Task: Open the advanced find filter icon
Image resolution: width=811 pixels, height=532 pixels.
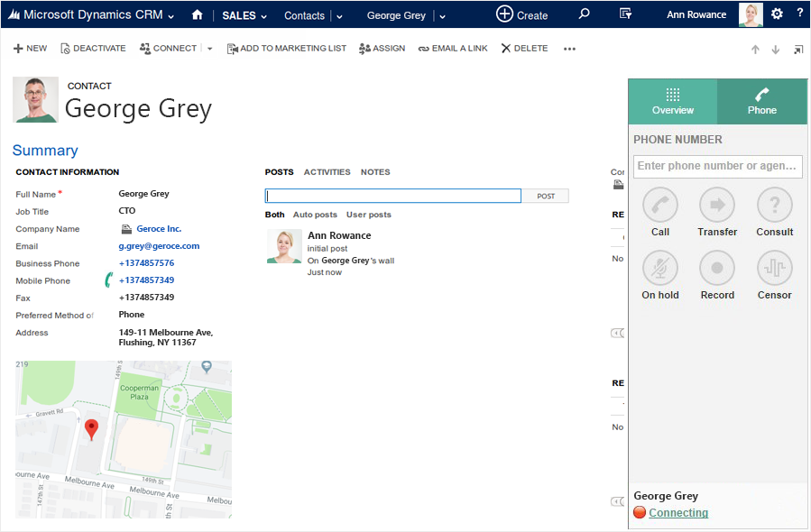Action: (625, 14)
